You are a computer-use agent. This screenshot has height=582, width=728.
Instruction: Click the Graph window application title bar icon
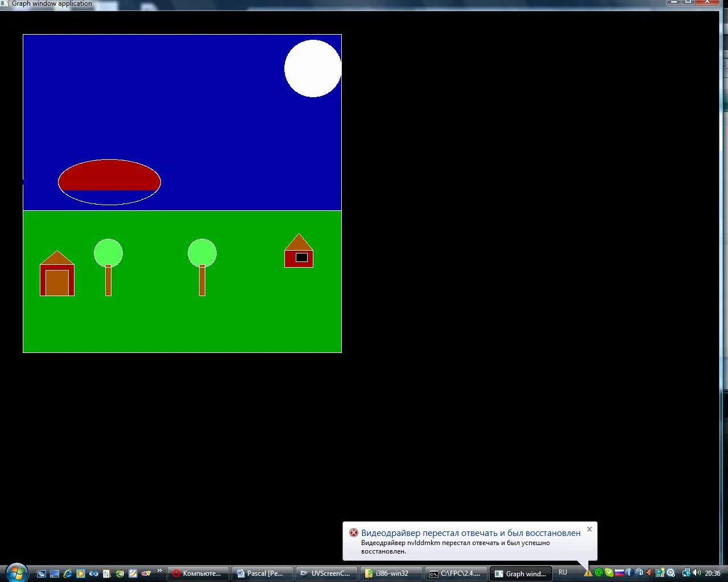pos(4,3)
